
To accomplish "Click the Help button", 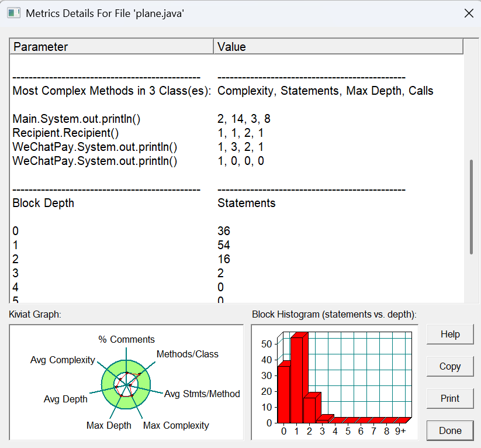I will tap(450, 335).
